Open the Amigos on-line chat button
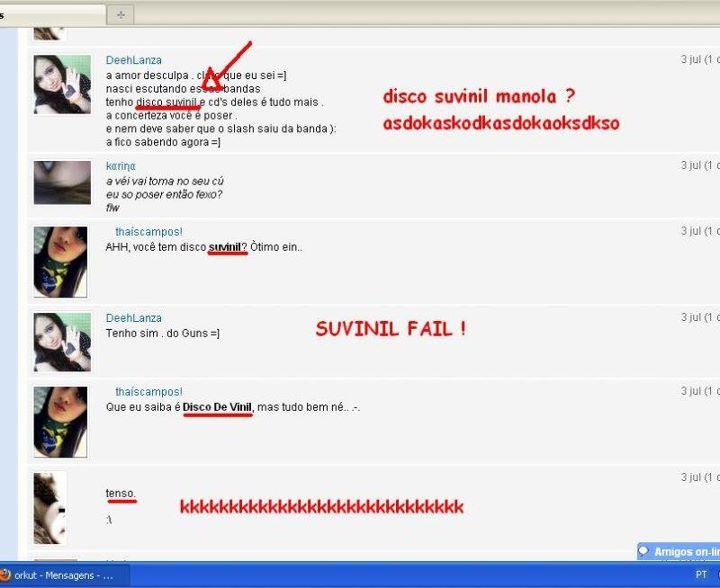The image size is (720, 588). pyautogui.click(x=679, y=551)
